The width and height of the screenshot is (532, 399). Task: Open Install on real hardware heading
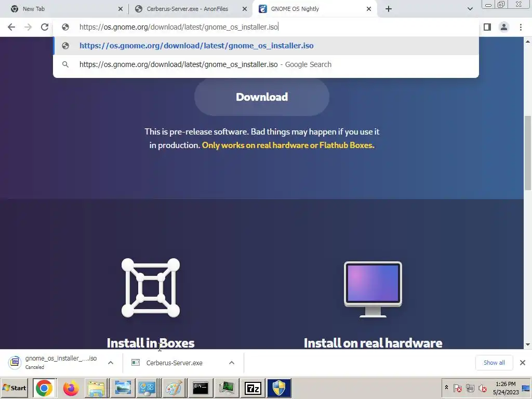(x=373, y=343)
